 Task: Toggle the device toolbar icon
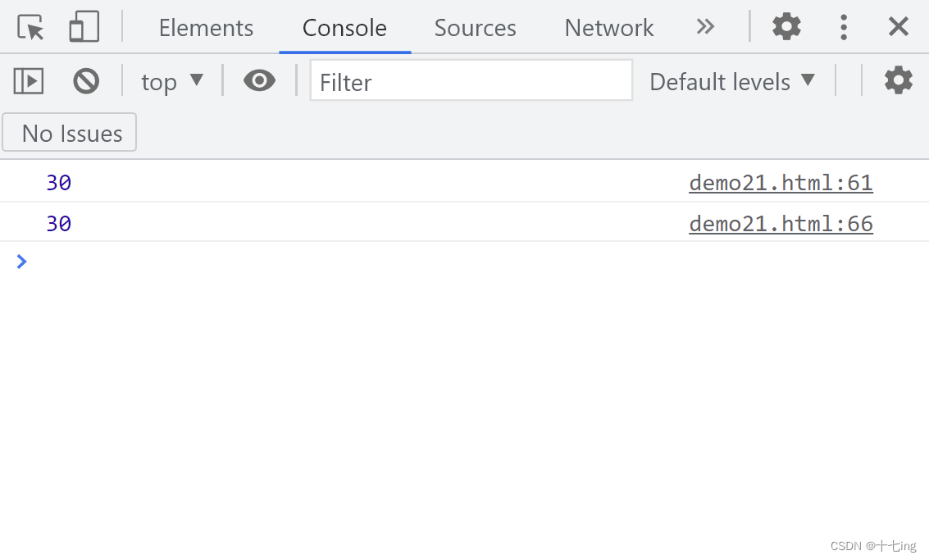pos(84,27)
